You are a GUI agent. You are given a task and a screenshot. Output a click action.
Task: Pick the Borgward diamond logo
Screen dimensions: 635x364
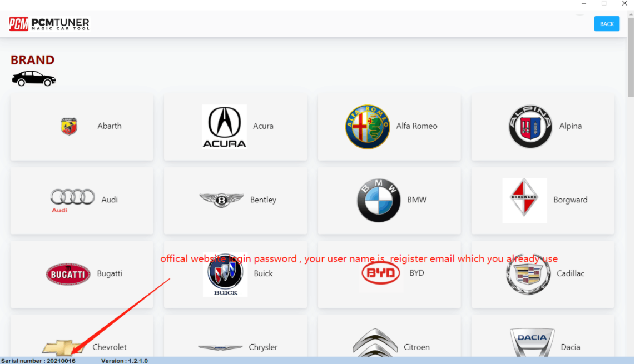tap(524, 201)
